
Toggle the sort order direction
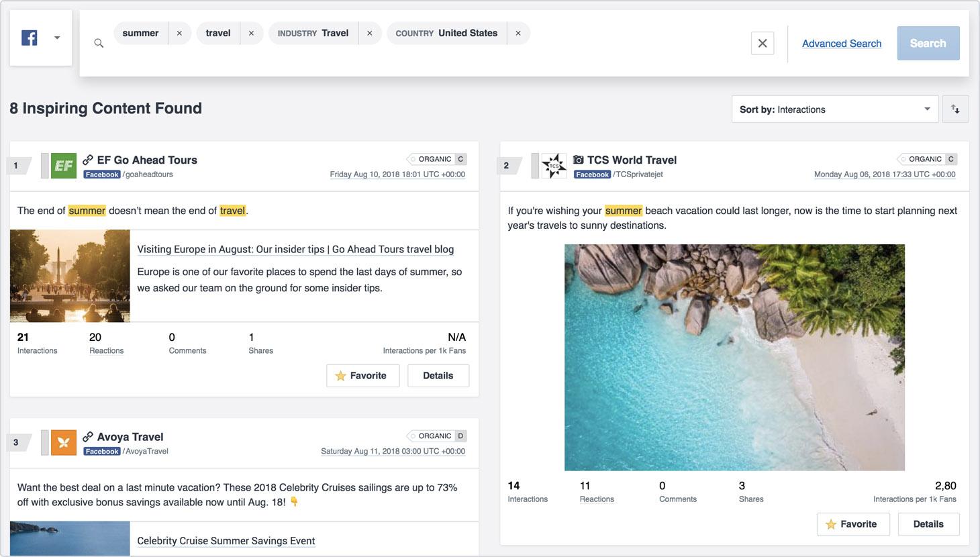(x=955, y=109)
